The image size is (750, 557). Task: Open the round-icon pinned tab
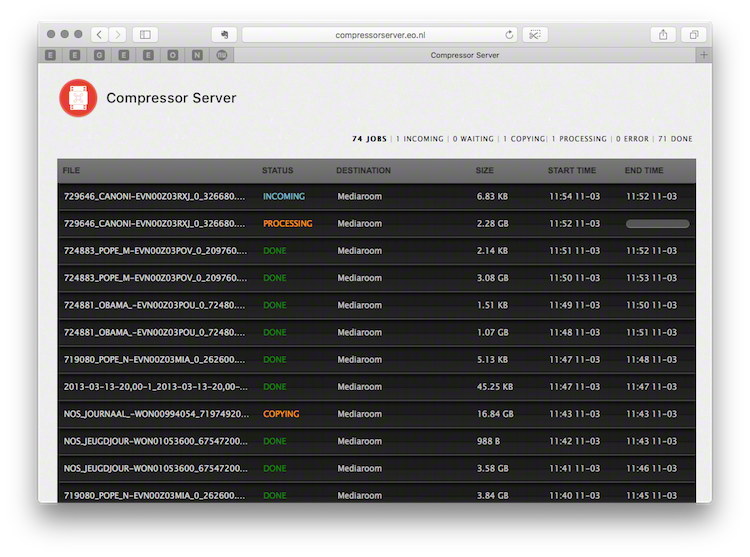[x=221, y=55]
